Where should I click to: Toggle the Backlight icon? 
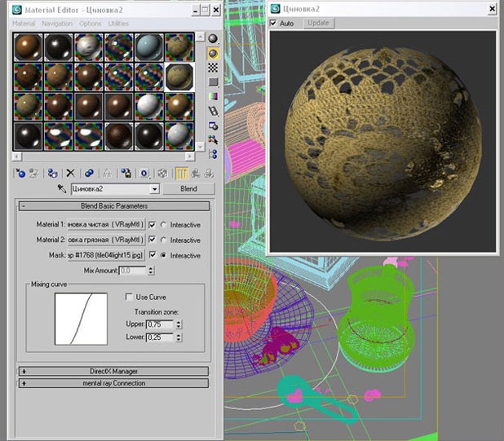pyautogui.click(x=213, y=53)
